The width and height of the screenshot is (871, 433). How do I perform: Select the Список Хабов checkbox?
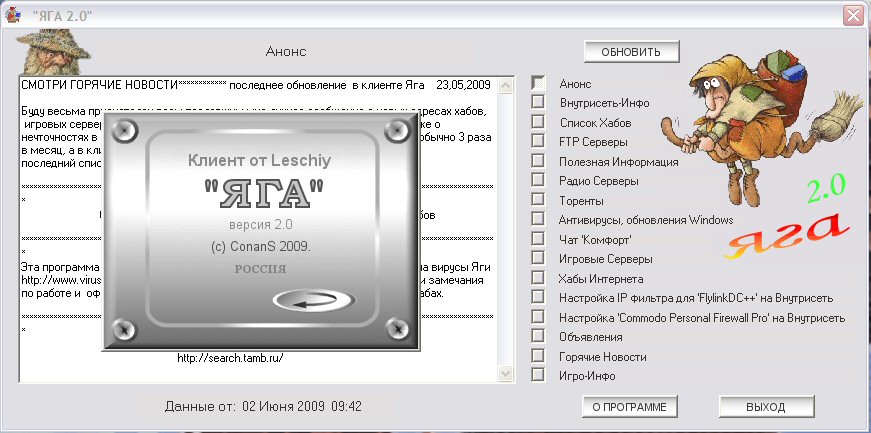[538, 121]
